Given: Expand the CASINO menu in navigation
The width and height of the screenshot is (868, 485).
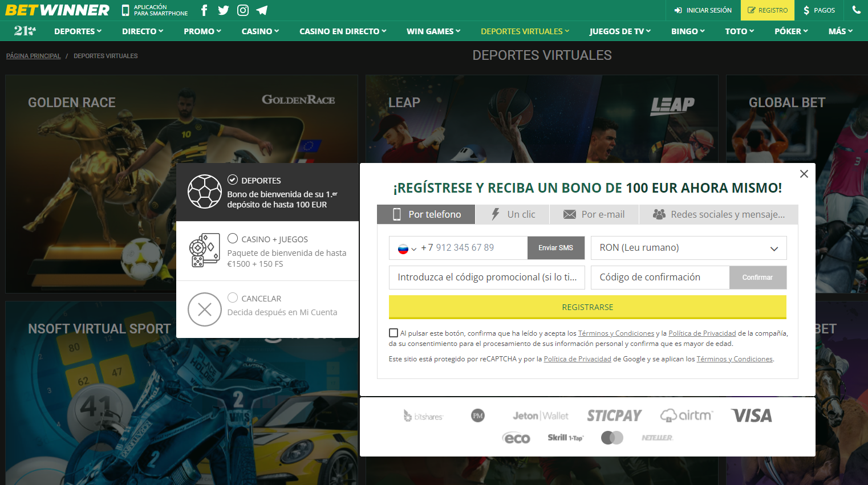Looking at the screenshot, I should click(260, 31).
